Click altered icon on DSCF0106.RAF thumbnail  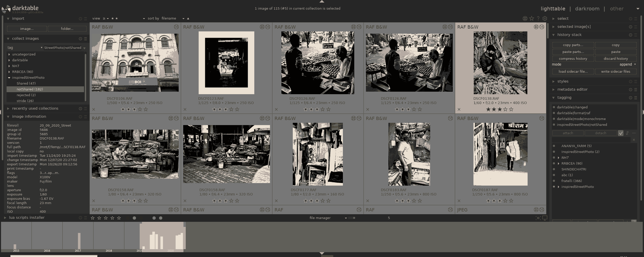(176, 27)
